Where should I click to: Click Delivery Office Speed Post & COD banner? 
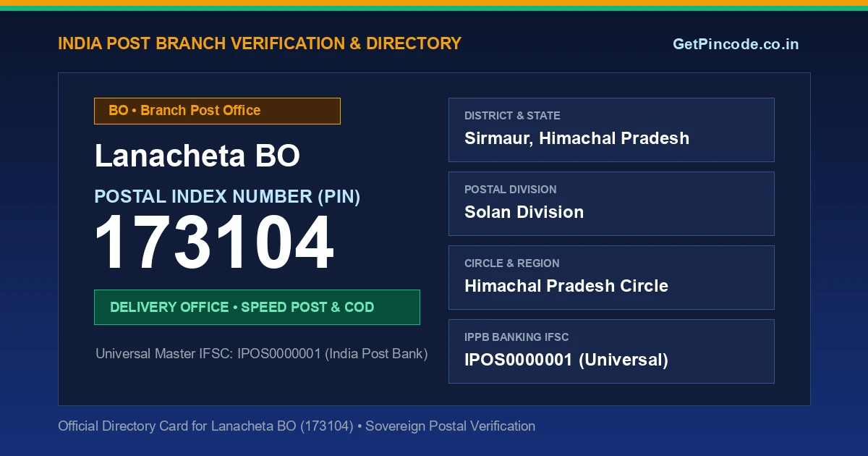[x=257, y=307]
